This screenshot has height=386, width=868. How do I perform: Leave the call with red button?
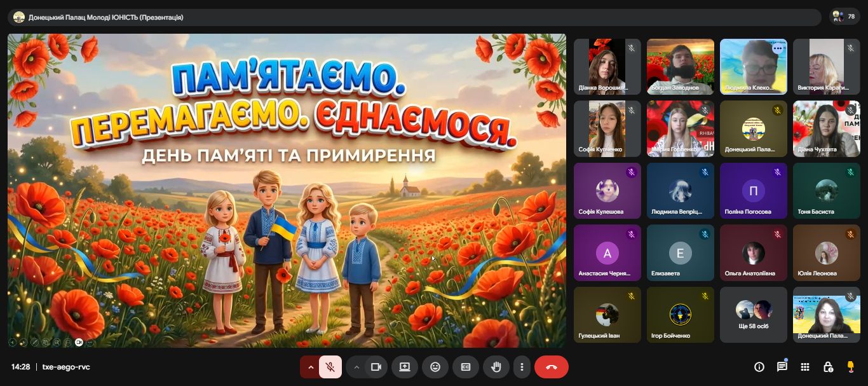(x=552, y=367)
